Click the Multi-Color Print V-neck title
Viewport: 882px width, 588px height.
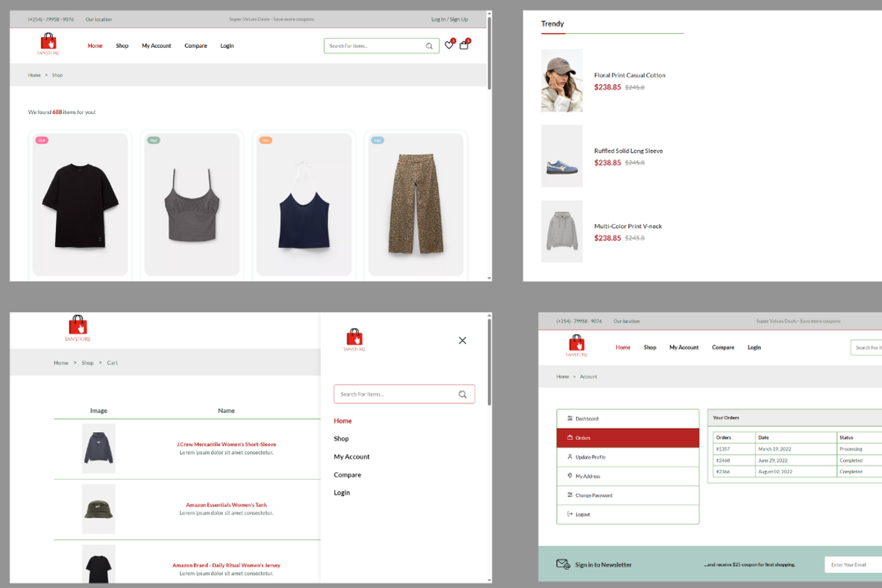[628, 226]
